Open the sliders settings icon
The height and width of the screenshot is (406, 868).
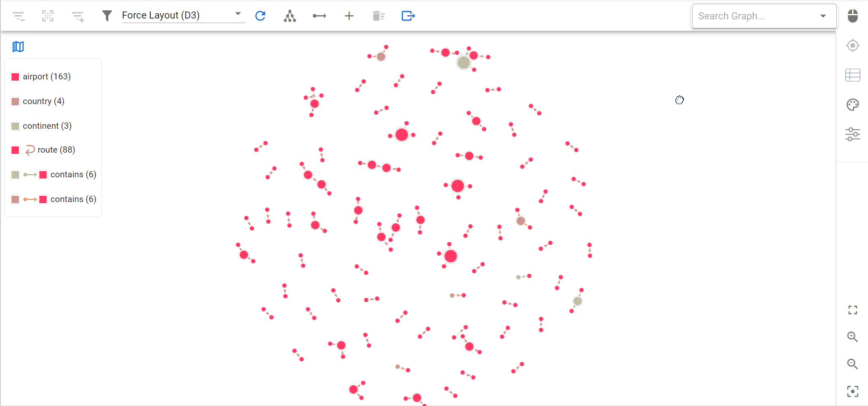click(853, 134)
